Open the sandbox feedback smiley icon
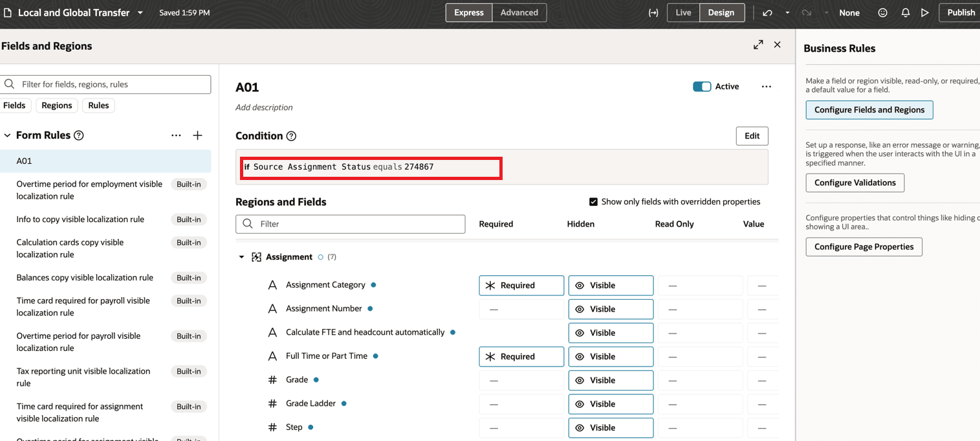This screenshot has height=441, width=980. point(882,12)
